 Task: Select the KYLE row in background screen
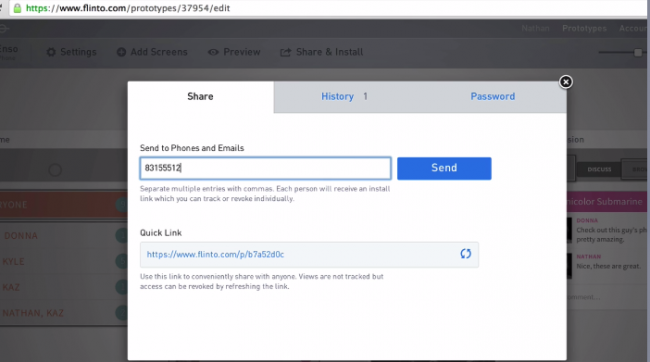pyautogui.click(x=64, y=261)
